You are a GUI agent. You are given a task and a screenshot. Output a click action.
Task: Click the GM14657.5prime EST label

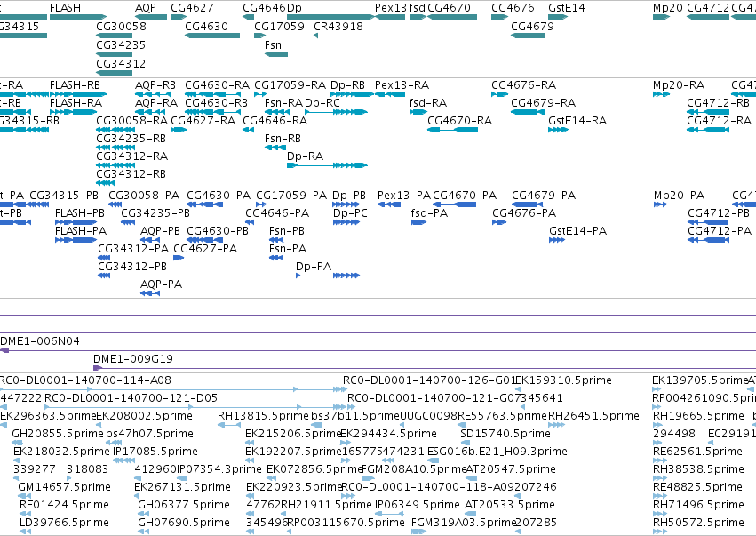pyautogui.click(x=64, y=487)
